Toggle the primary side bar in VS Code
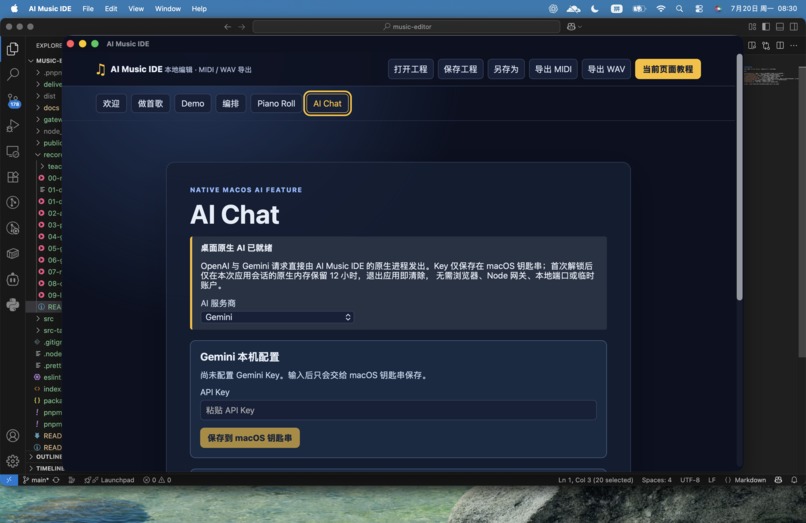The image size is (806, 523). coord(766,27)
